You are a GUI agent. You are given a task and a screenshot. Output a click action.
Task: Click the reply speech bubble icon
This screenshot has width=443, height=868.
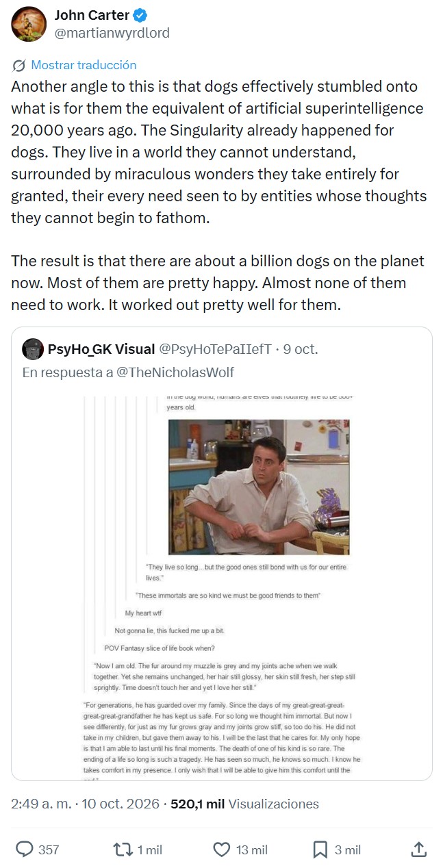(25, 850)
